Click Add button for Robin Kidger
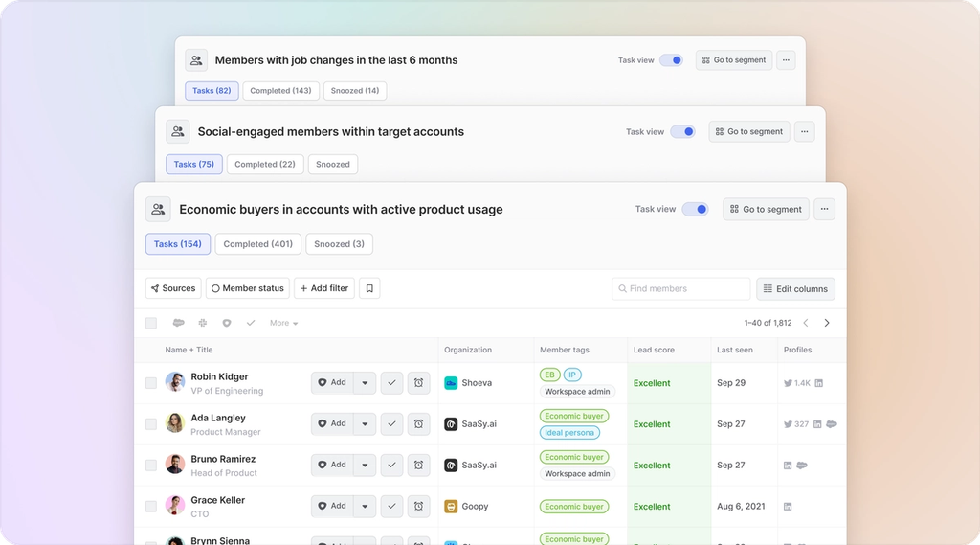 332,383
